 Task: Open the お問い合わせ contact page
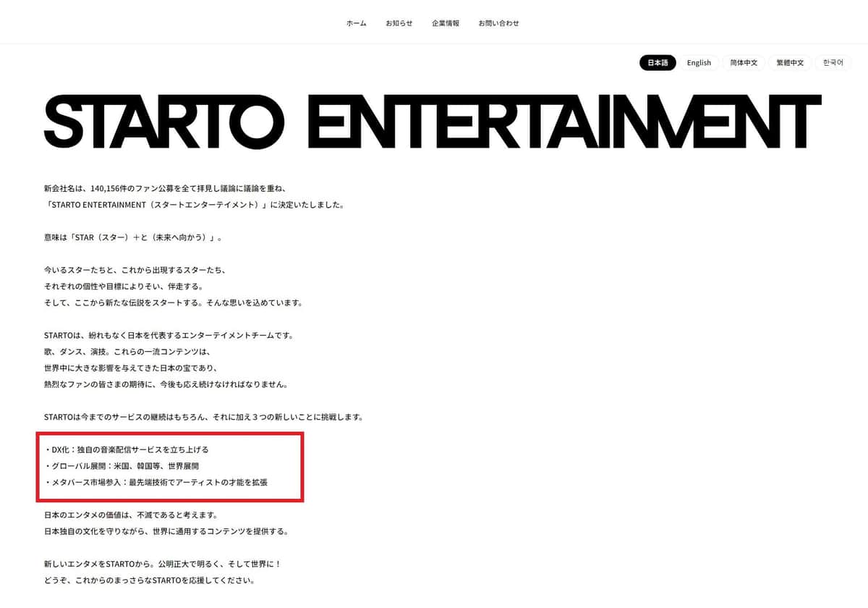498,22
